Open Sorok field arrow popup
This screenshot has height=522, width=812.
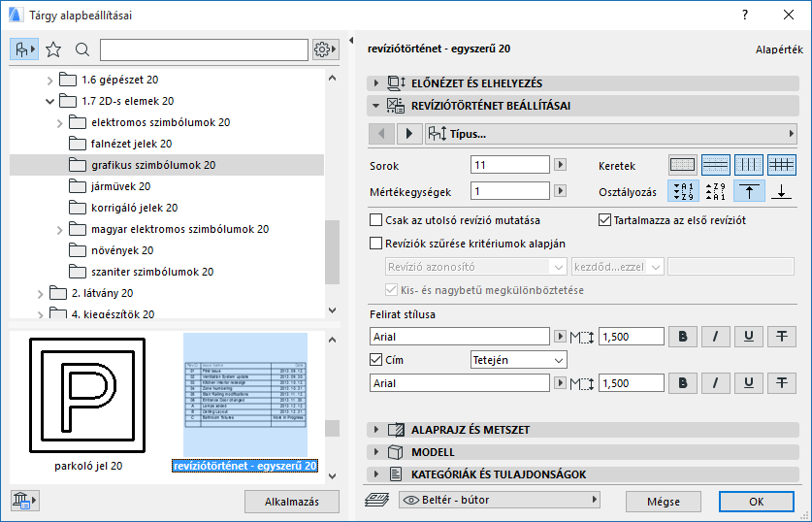pyautogui.click(x=560, y=165)
